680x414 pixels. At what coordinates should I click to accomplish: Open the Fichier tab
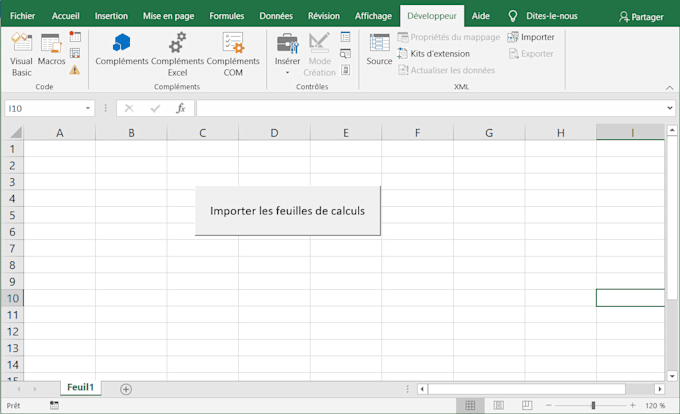23,16
